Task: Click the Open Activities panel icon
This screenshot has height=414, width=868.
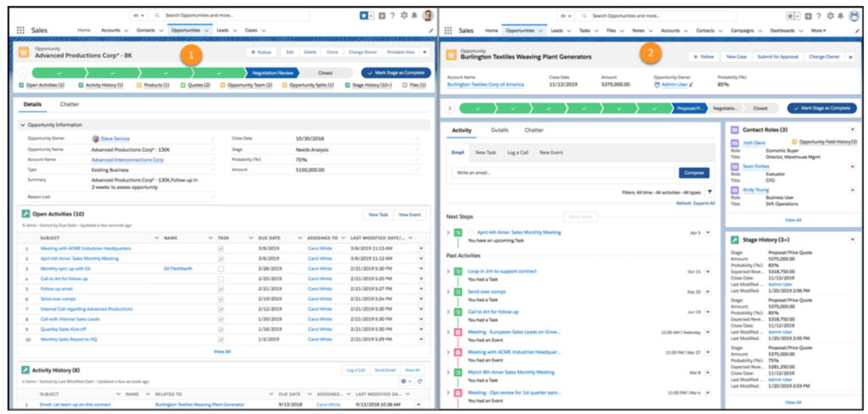Action: coord(25,214)
